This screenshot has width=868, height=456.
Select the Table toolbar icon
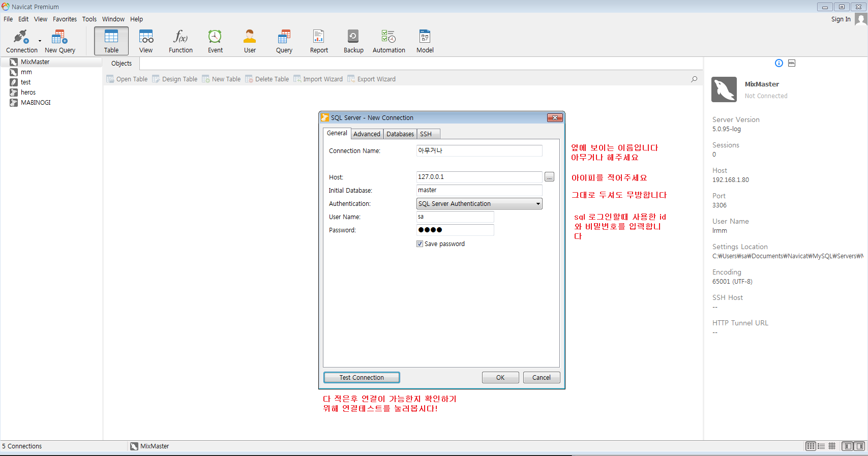[111, 41]
